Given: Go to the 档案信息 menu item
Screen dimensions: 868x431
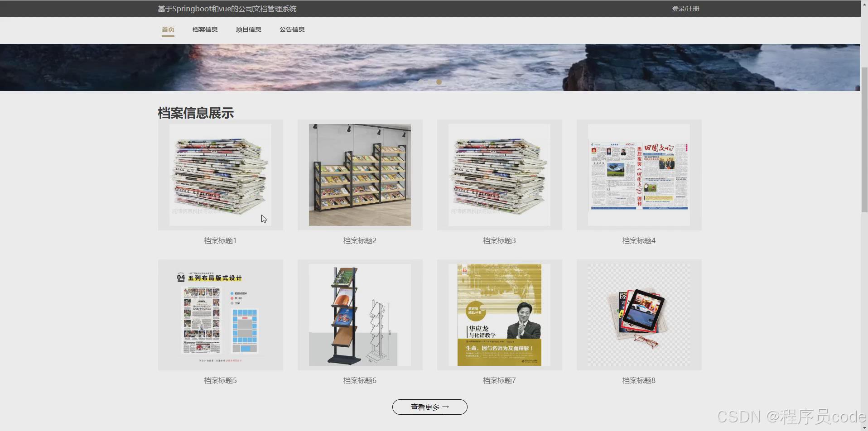Looking at the screenshot, I should (x=205, y=29).
